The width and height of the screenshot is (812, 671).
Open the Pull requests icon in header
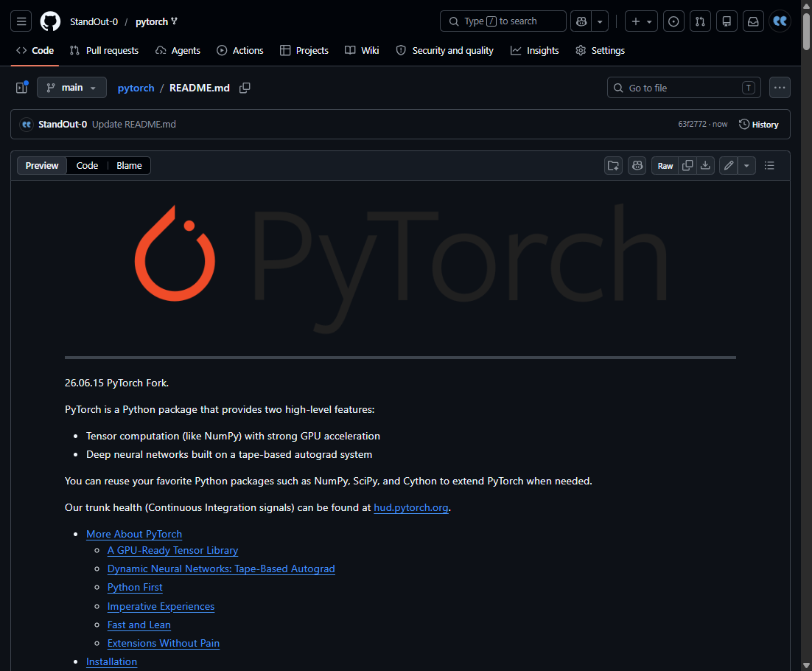pos(700,21)
